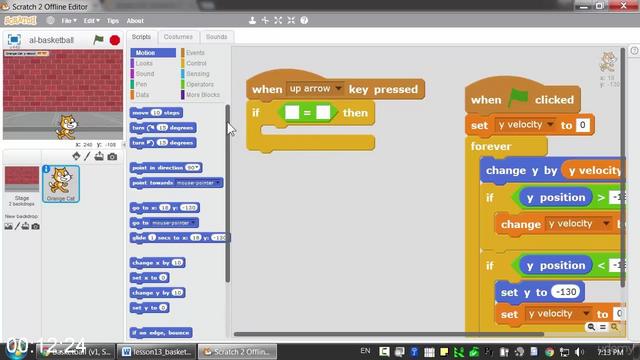The image size is (640, 360).
Task: Create a new sprite from camera
Action: (112, 156)
